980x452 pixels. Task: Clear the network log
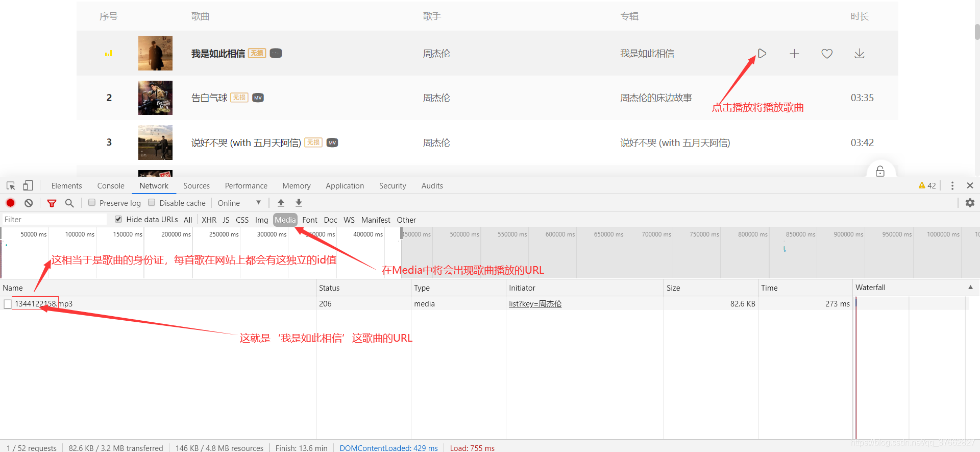pos(29,203)
